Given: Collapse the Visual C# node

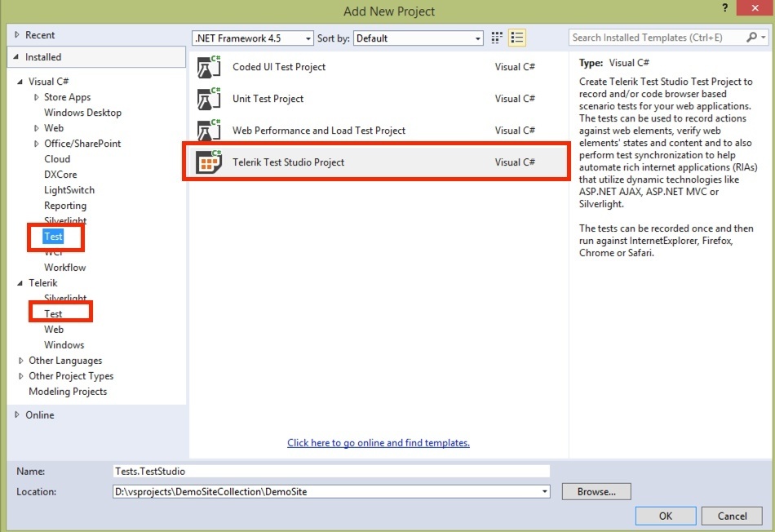Looking at the screenshot, I should (x=20, y=82).
